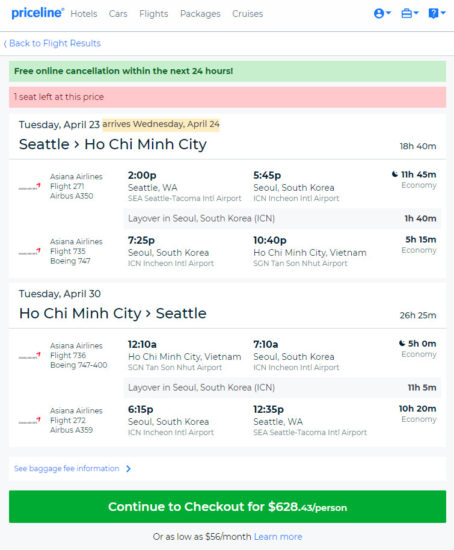The width and height of the screenshot is (454, 550).
Task: Open the help question mark icon
Action: tap(433, 13)
